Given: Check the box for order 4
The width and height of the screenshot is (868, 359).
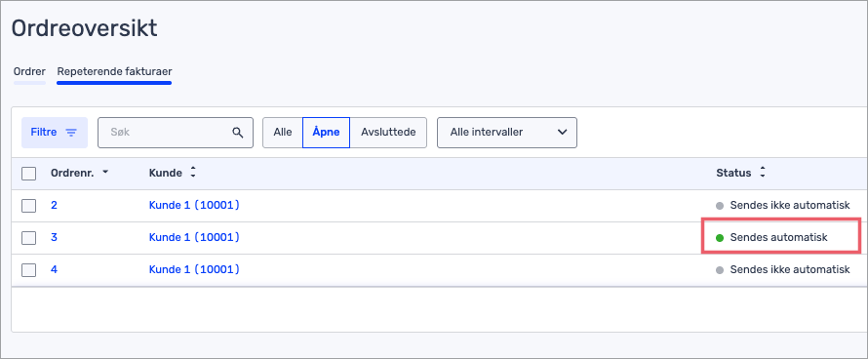Looking at the screenshot, I should (x=29, y=270).
